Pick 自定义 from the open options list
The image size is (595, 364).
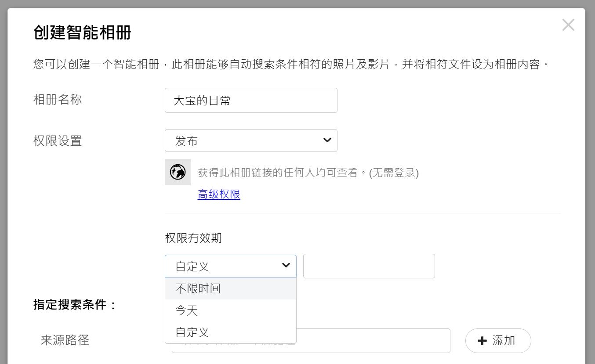pyautogui.click(x=192, y=332)
